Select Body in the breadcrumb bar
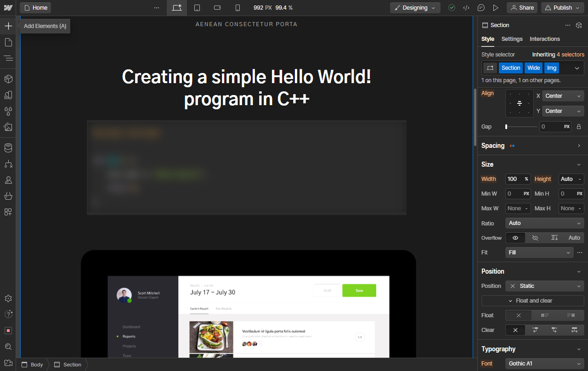The image size is (588, 371). [32, 365]
